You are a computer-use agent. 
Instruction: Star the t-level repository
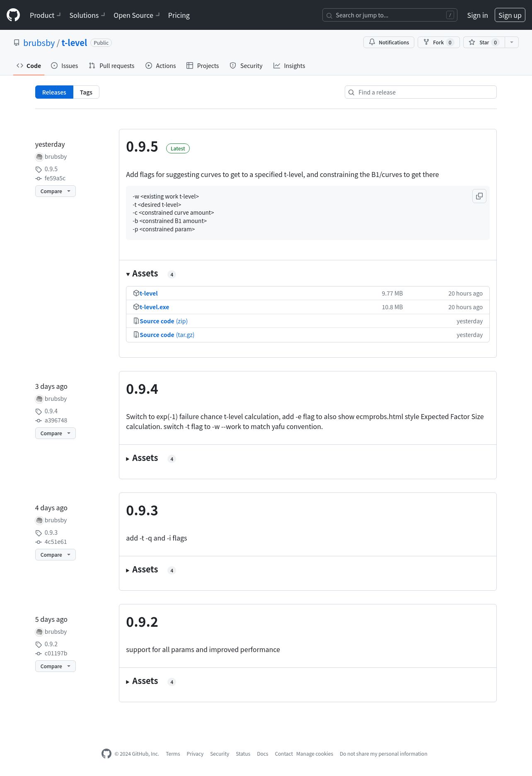pos(484,42)
